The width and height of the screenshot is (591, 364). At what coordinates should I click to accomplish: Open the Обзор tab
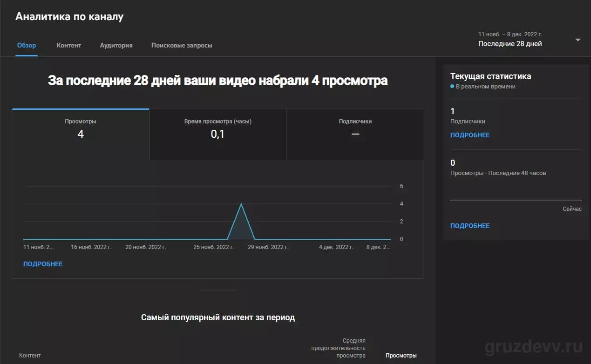tap(27, 46)
